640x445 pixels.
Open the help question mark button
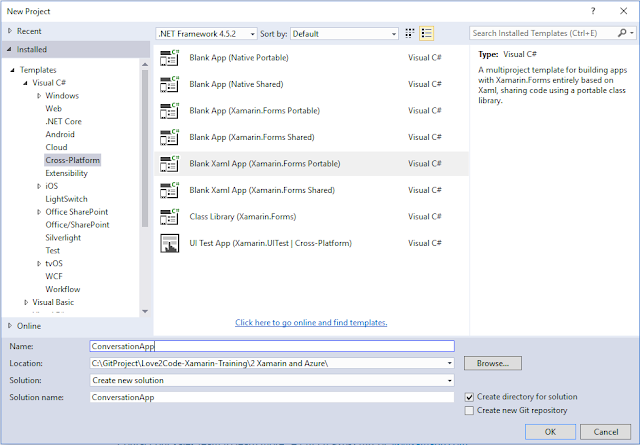click(x=593, y=11)
